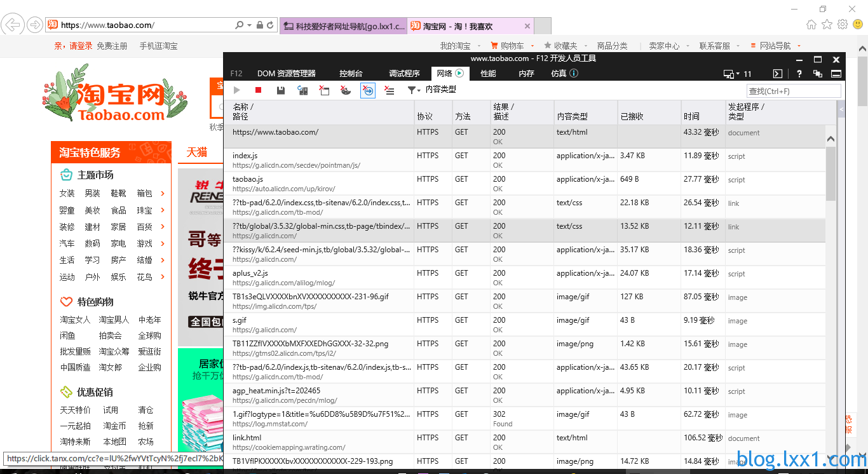Open the 女装 category link

pyautogui.click(x=67, y=193)
